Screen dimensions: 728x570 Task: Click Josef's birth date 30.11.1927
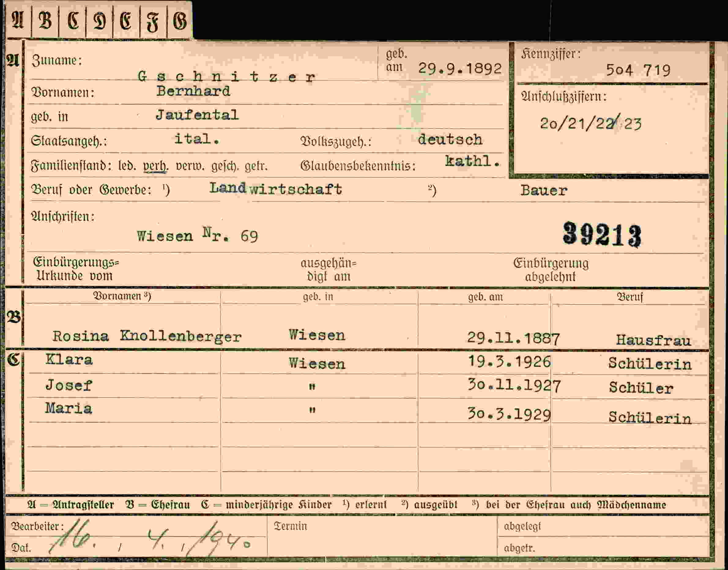coord(514,385)
